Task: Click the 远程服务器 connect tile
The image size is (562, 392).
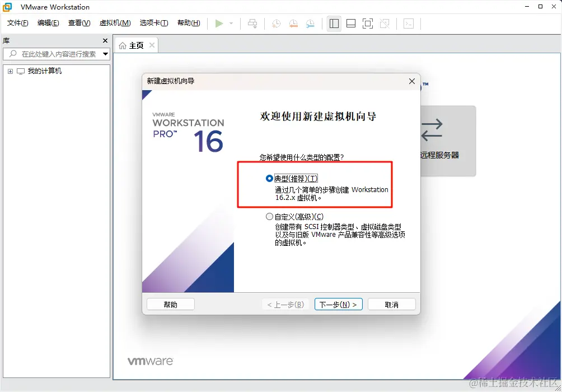Action: [448, 141]
